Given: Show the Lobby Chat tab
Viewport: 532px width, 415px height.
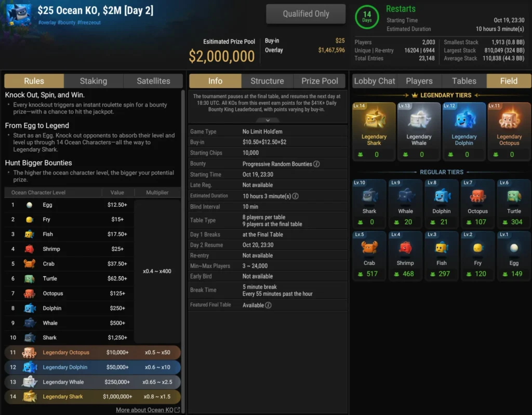Looking at the screenshot, I should pyautogui.click(x=375, y=81).
